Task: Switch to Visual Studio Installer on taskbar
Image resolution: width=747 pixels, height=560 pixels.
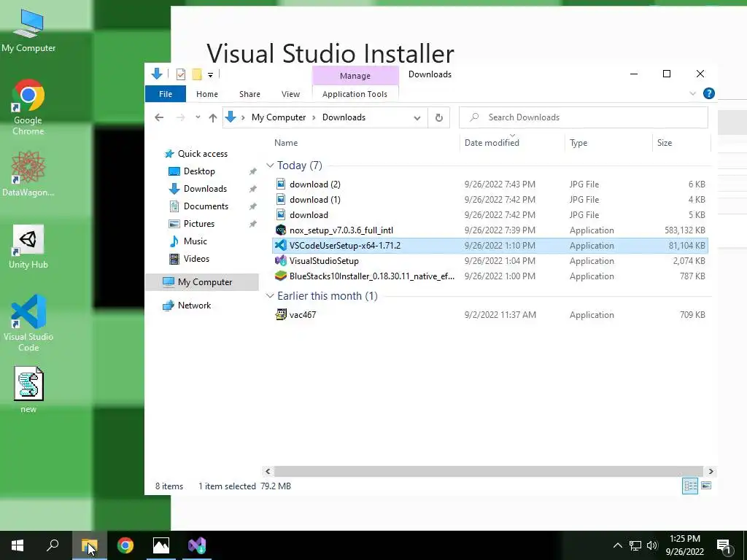Action: [x=197, y=545]
